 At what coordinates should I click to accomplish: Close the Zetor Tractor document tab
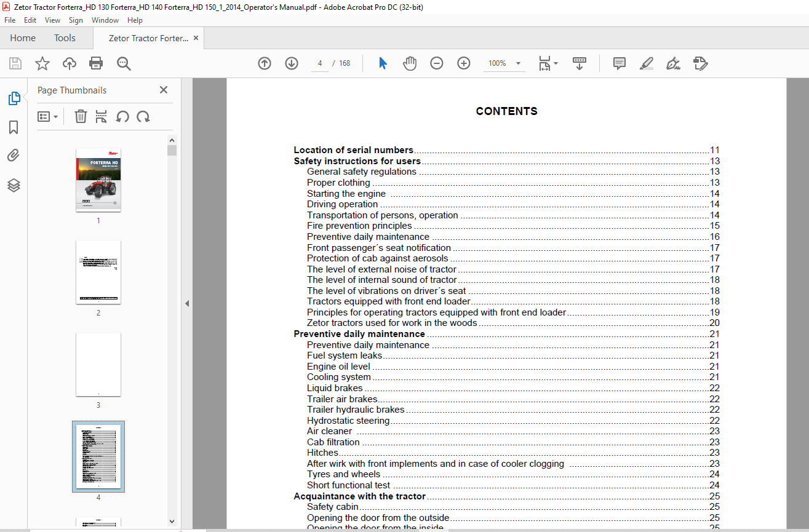196,38
